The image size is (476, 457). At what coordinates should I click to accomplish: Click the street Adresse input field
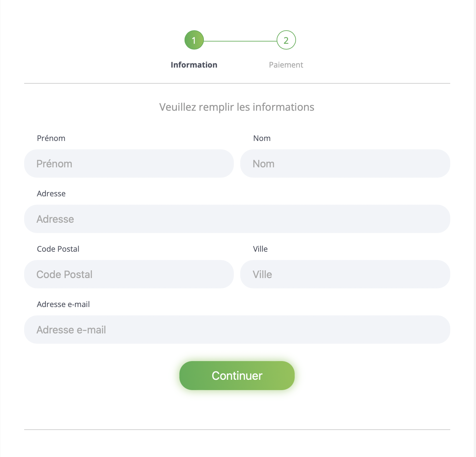coord(237,219)
